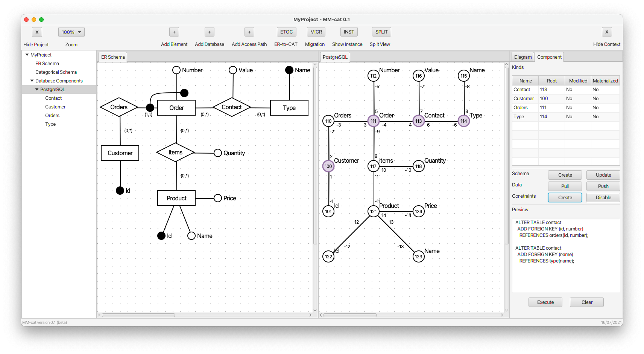
Task: Click the ETOC toolbar button
Action: pyautogui.click(x=286, y=32)
